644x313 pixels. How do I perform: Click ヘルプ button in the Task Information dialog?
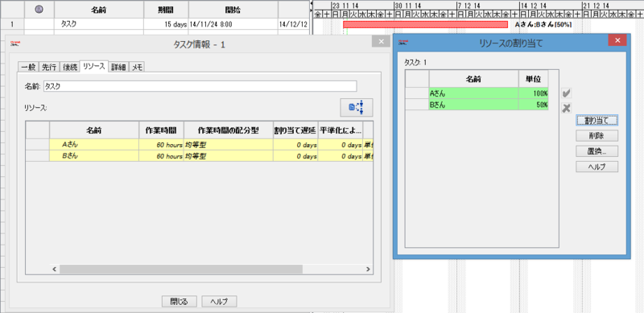(219, 302)
